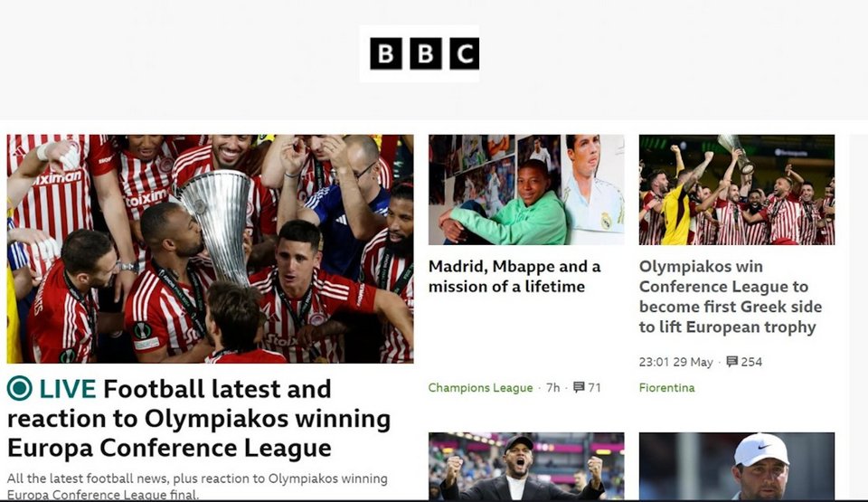The image size is (868, 502).
Task: Click the 71 comments count
Action: [x=595, y=387]
